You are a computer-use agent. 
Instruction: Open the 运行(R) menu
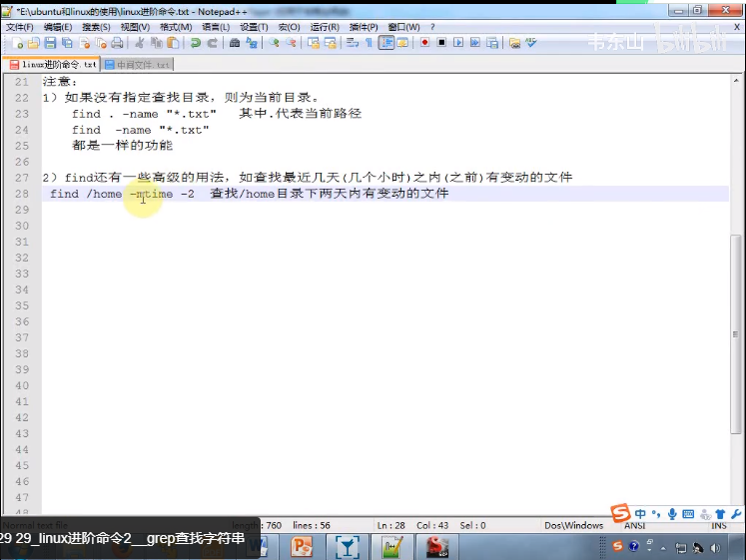(325, 27)
